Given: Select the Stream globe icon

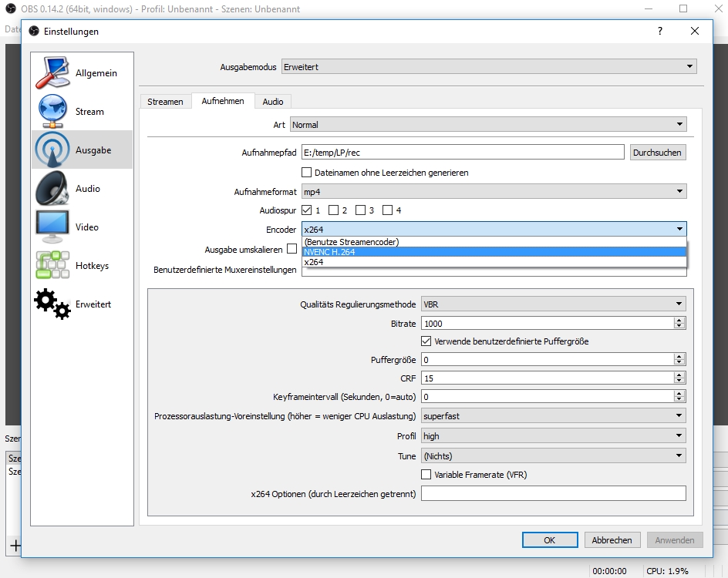Looking at the screenshot, I should [52, 112].
